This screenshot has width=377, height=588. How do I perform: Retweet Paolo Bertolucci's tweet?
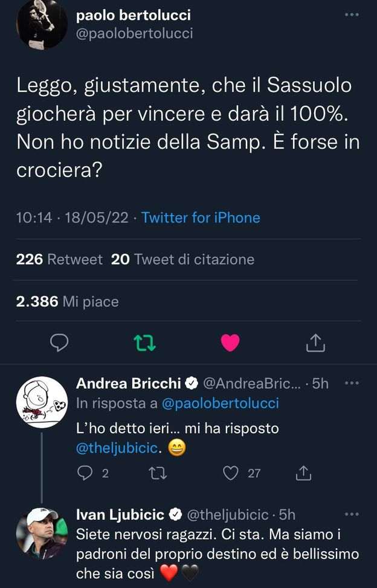(144, 343)
